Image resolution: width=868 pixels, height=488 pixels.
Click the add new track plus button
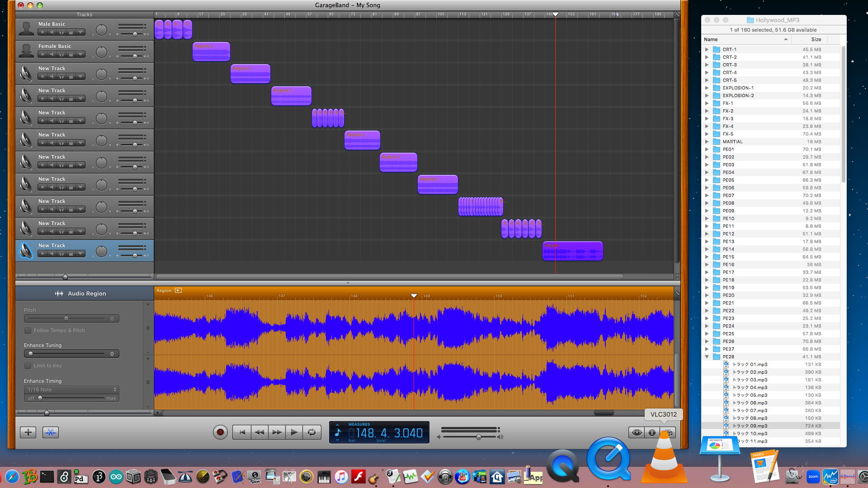click(x=28, y=432)
